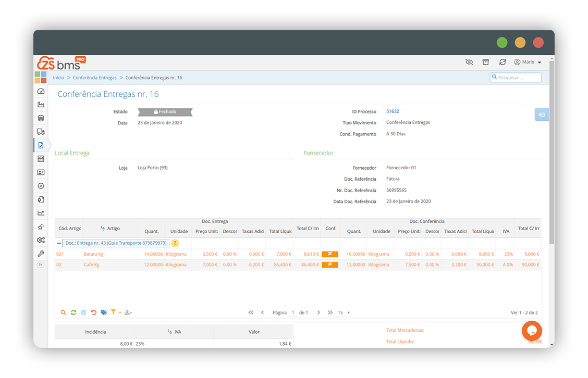Open the rows-per-page dropdown showing 15
588x378 pixels.
coord(344,312)
